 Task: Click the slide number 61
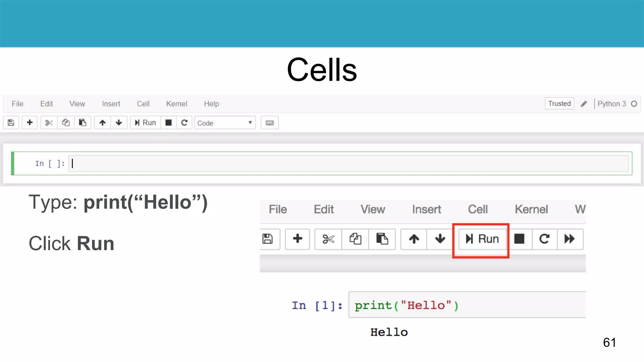(x=609, y=342)
